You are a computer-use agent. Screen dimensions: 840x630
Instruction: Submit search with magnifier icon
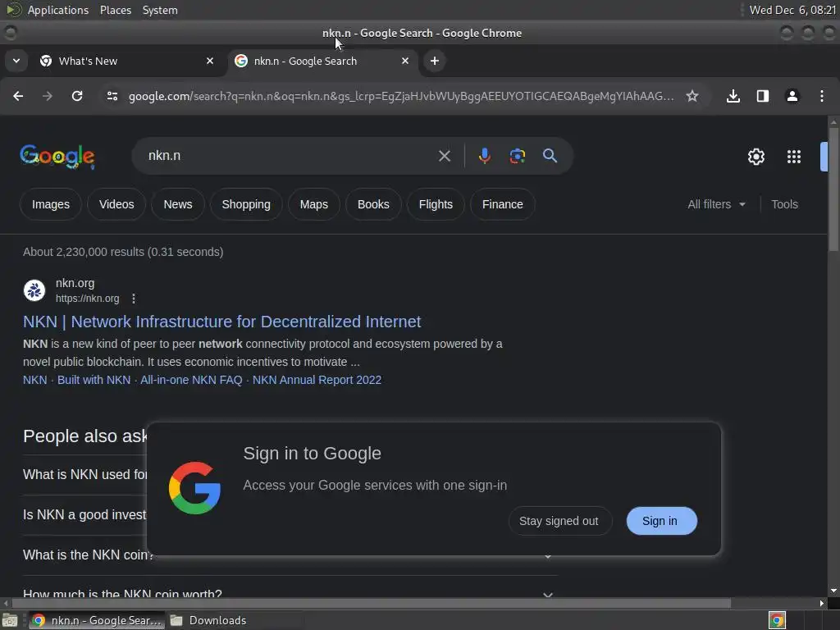[x=550, y=156]
